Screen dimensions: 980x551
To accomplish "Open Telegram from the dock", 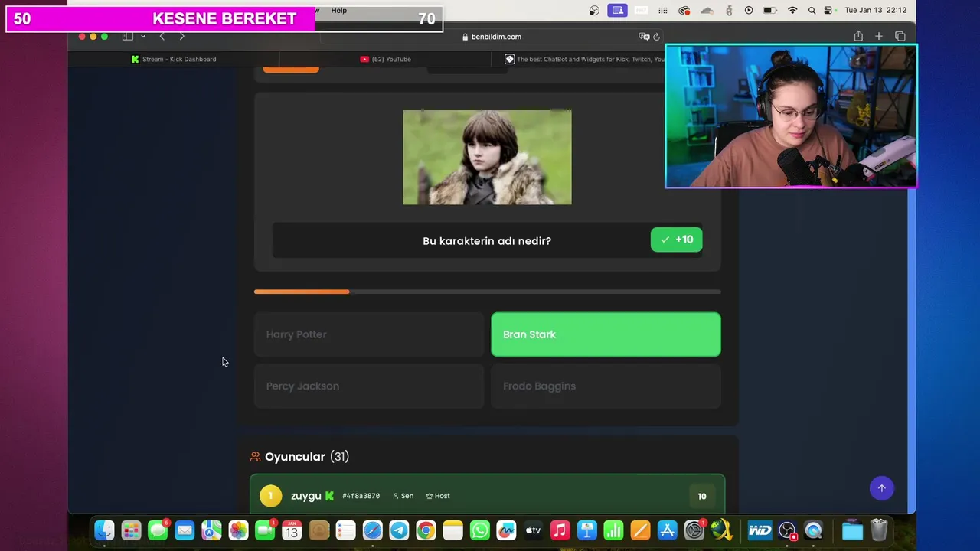I will 399,530.
